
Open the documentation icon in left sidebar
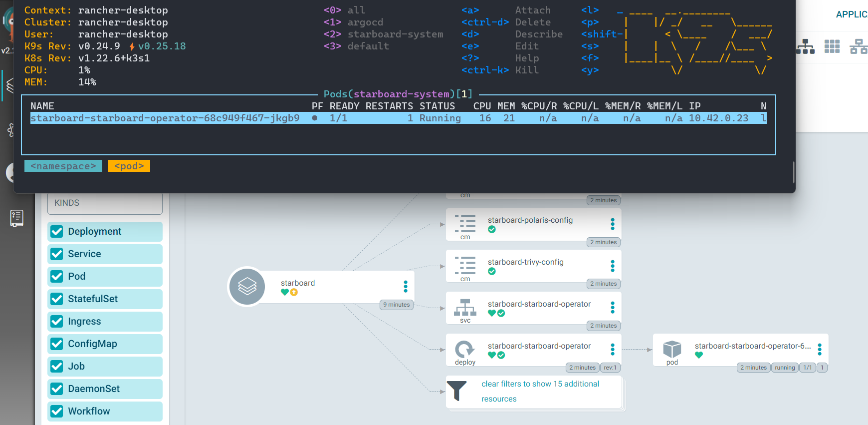16,218
